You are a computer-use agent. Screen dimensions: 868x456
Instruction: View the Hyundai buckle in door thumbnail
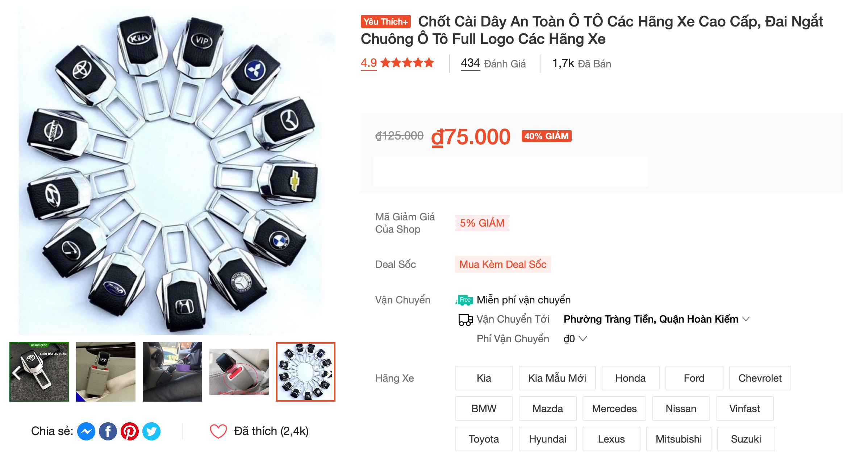[x=106, y=372]
